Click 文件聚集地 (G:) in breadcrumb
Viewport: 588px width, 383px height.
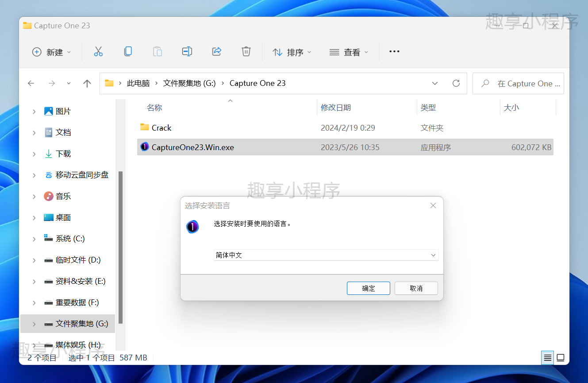(x=189, y=83)
